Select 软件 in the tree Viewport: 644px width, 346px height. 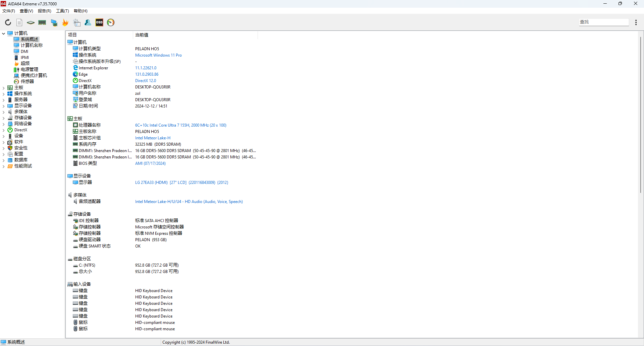[19, 142]
